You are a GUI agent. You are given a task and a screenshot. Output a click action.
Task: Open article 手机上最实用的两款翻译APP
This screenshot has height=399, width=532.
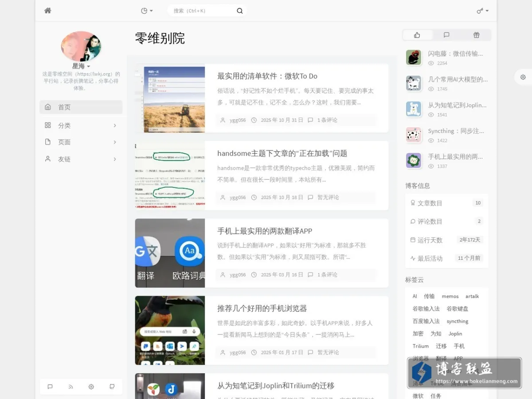[x=265, y=231]
